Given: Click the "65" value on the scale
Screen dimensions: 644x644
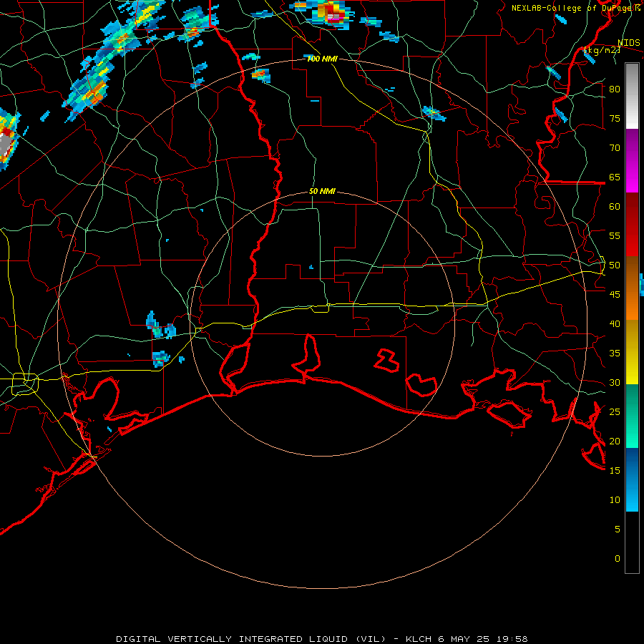Looking at the screenshot, I should coord(615,177).
